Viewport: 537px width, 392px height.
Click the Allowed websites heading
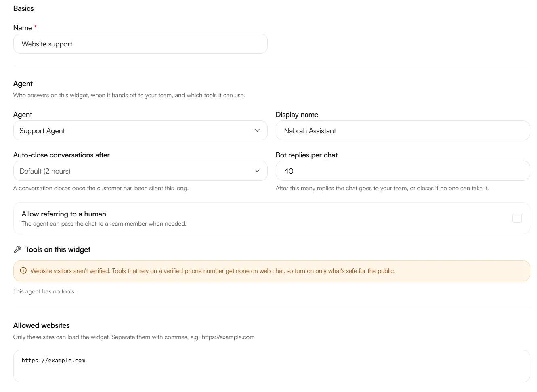point(41,325)
